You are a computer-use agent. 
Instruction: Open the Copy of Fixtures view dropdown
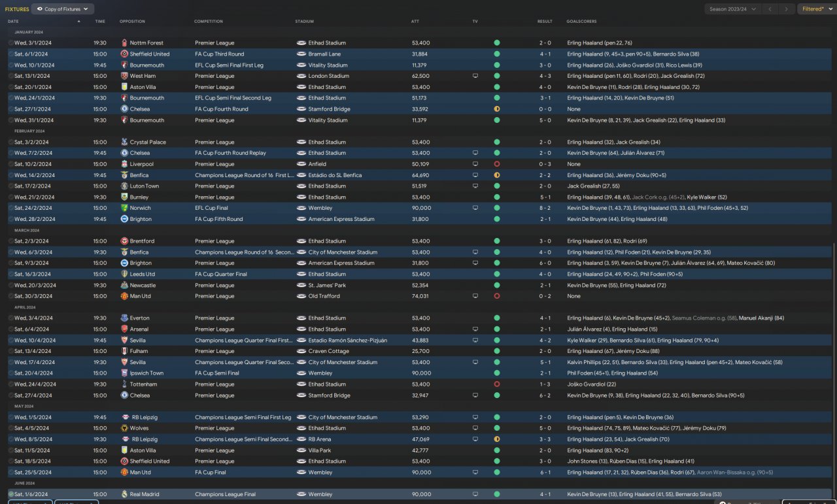[x=63, y=9]
